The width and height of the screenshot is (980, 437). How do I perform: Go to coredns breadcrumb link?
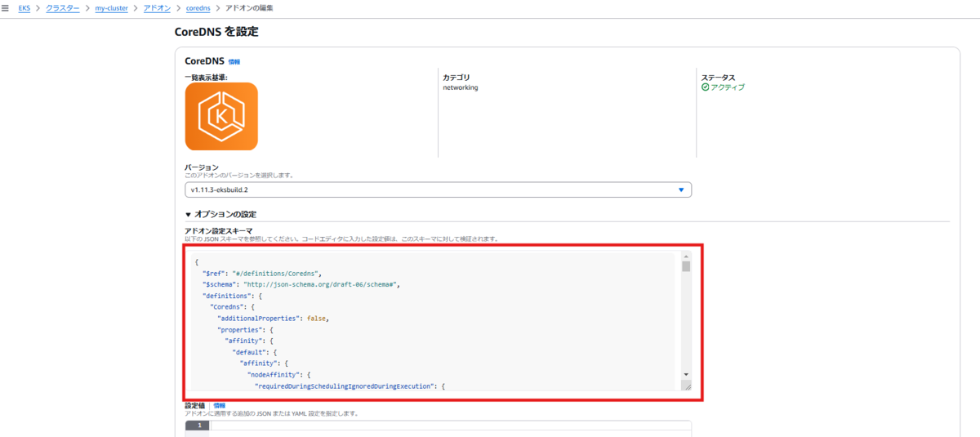click(x=198, y=7)
